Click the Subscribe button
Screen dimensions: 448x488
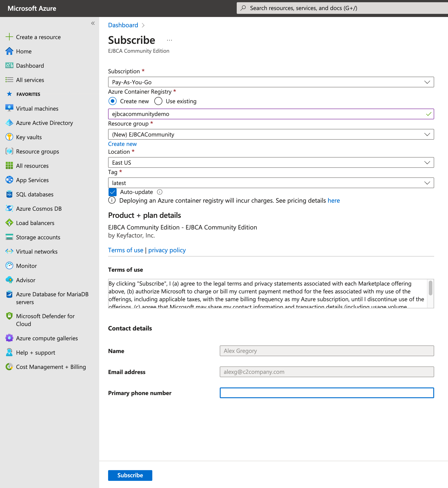tap(130, 475)
